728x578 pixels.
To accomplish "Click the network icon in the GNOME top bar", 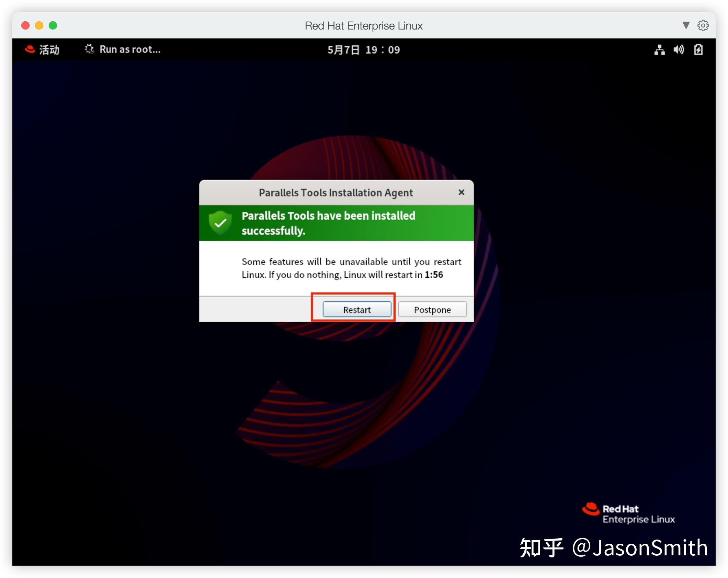I will click(x=660, y=49).
